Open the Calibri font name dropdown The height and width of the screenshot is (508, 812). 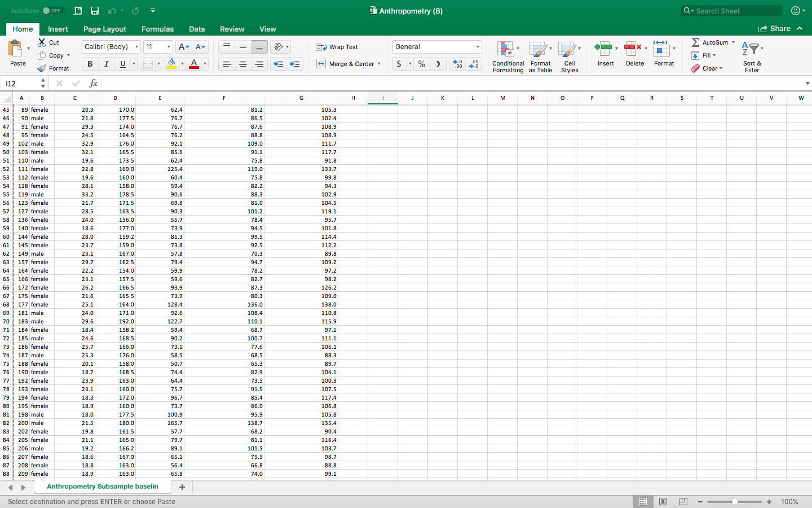(136, 47)
